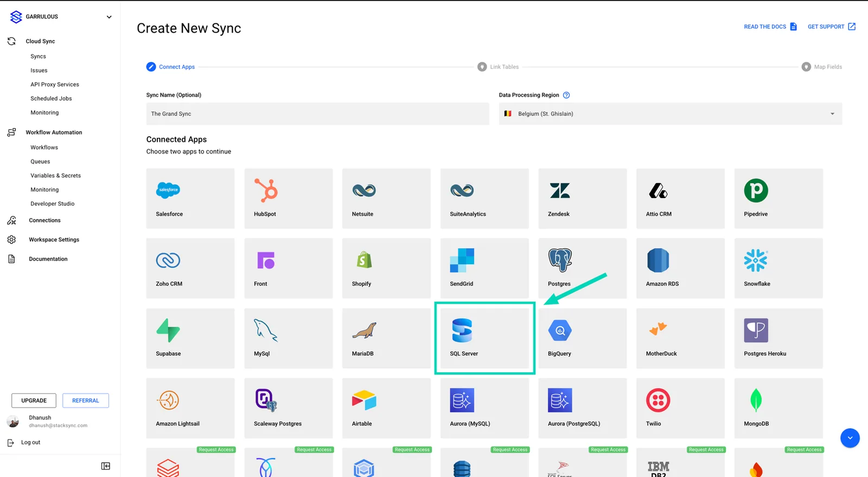Click the Sync Name input field
Viewport: 868px width, 477px height.
point(317,113)
